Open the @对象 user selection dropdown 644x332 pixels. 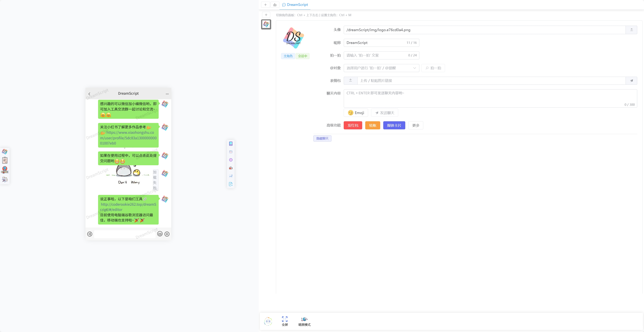coord(382,68)
